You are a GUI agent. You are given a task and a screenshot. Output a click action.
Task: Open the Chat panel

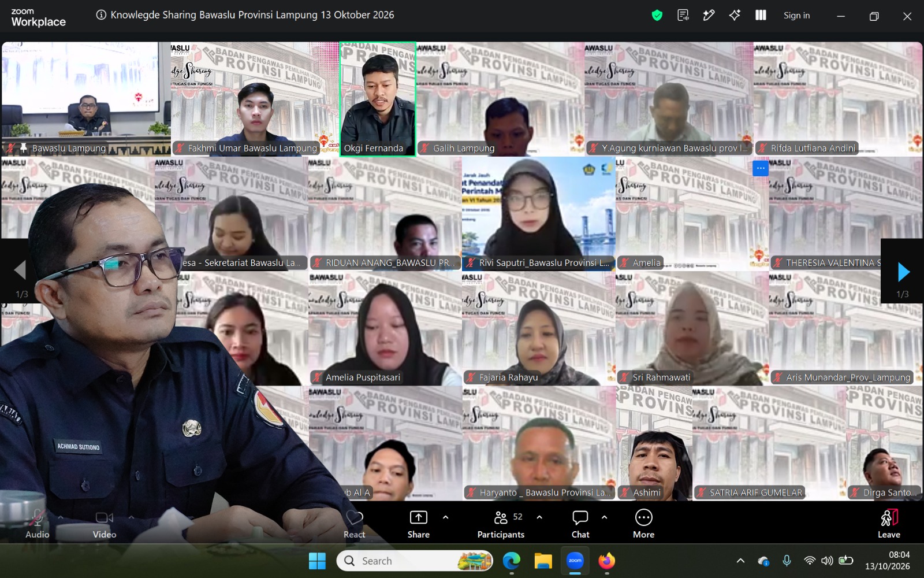580,525
